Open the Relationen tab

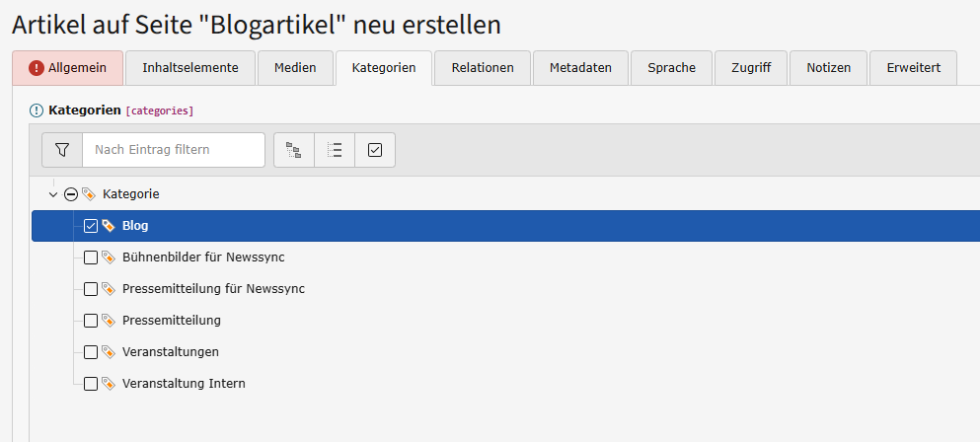point(483,67)
